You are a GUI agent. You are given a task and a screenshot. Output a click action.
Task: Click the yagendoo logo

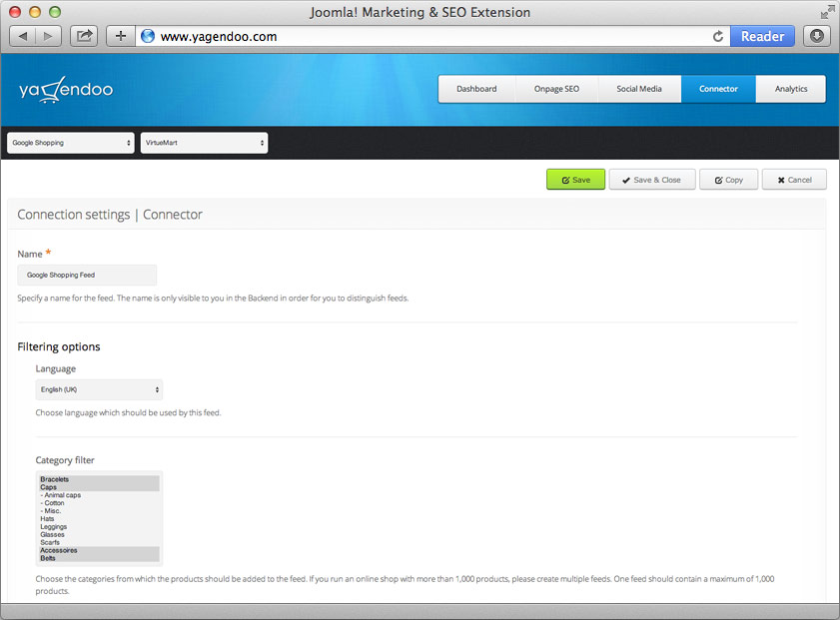point(66,90)
